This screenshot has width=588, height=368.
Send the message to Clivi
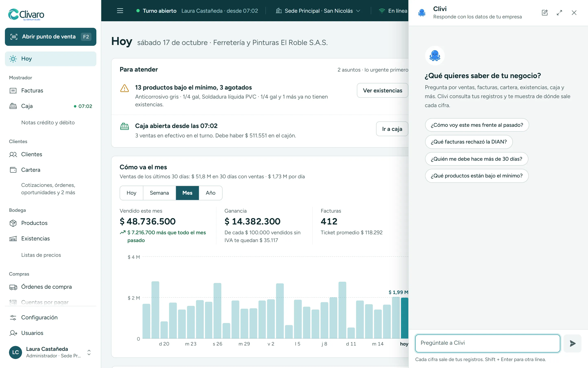tap(572, 343)
